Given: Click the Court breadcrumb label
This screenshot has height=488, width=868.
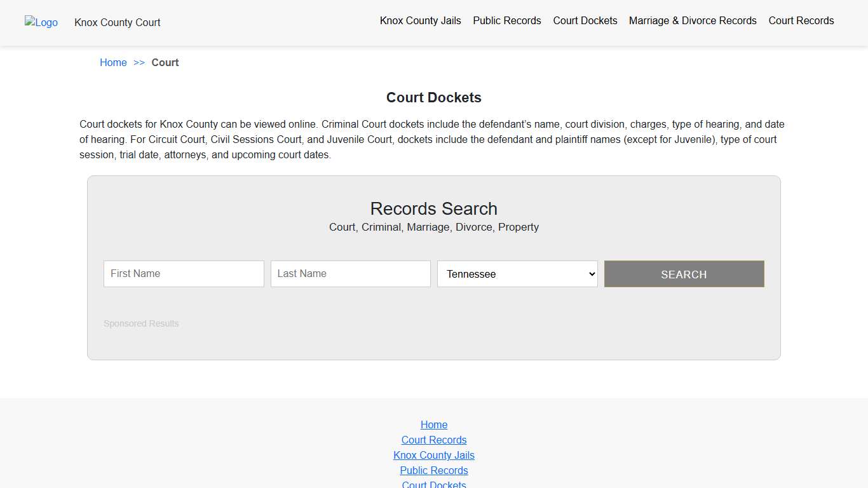Looking at the screenshot, I should (x=165, y=62).
